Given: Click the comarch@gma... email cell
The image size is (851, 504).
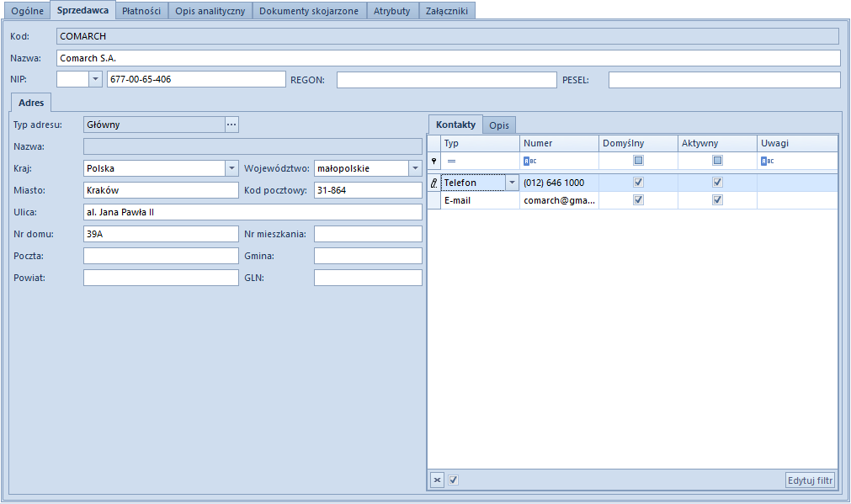Looking at the screenshot, I should click(559, 200).
